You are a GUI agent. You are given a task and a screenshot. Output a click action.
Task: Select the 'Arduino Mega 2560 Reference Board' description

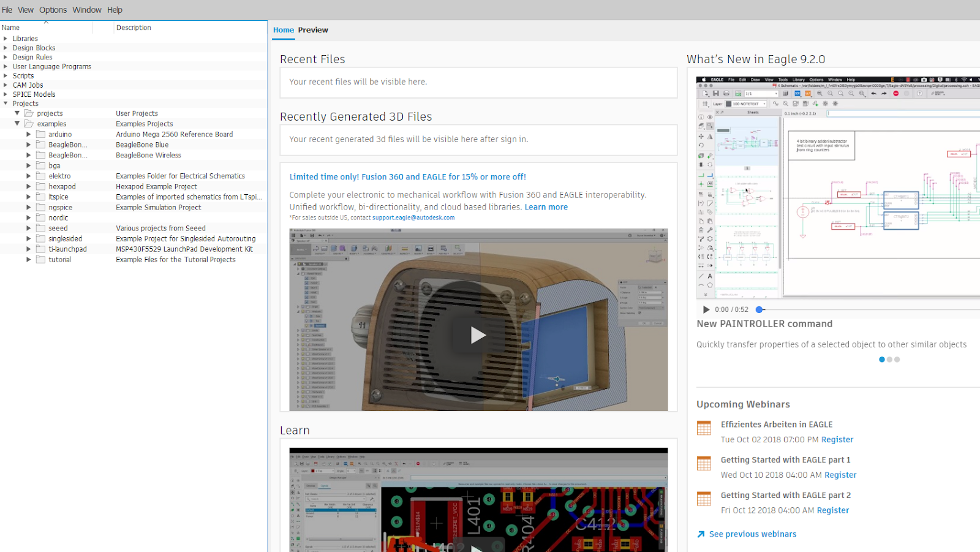[x=175, y=134]
